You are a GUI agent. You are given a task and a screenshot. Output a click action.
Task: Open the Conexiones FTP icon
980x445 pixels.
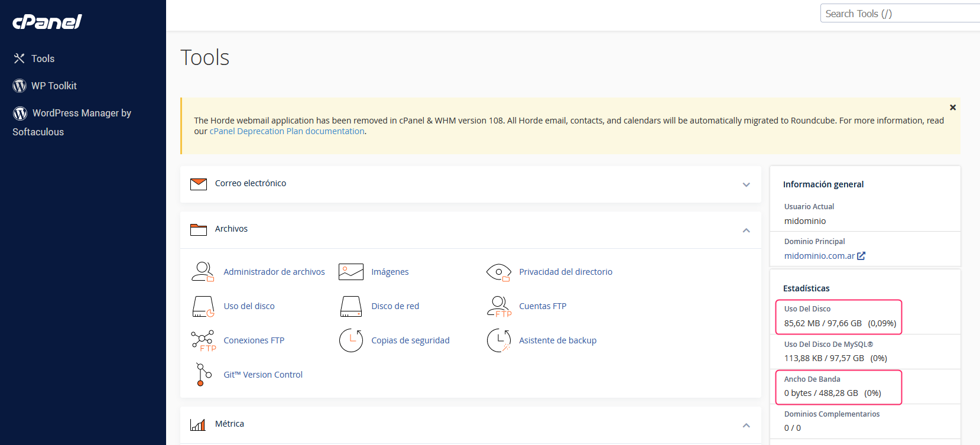pos(203,340)
